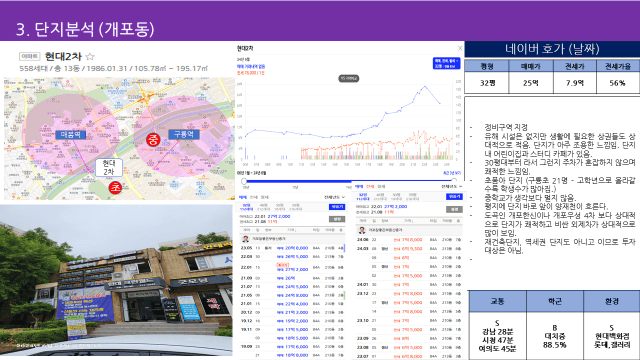Expand the 전체년도 dropdown in left panel

[x=335, y=197]
